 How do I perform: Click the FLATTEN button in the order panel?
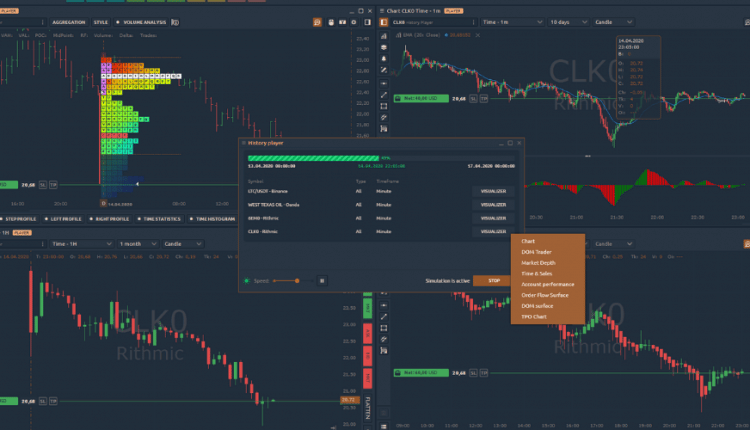(367, 408)
